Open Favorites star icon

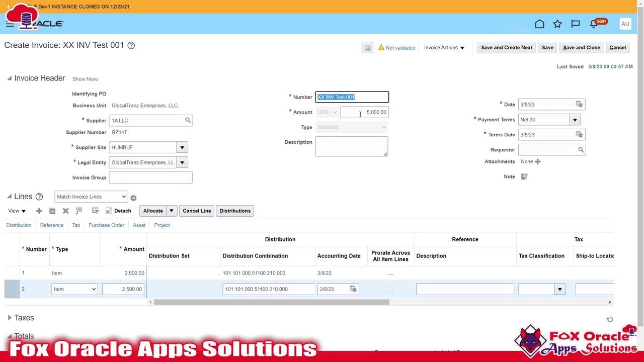click(x=557, y=24)
